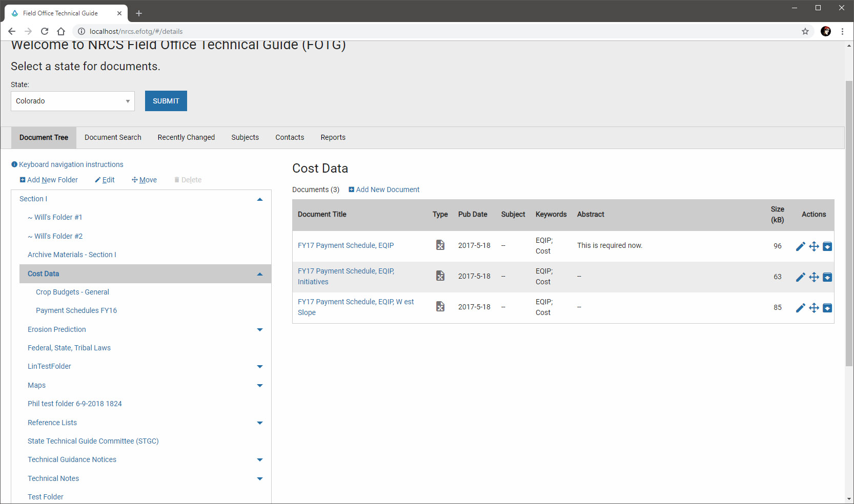Select Archive Materials - Section I folder
This screenshot has height=504, width=854.
(72, 255)
